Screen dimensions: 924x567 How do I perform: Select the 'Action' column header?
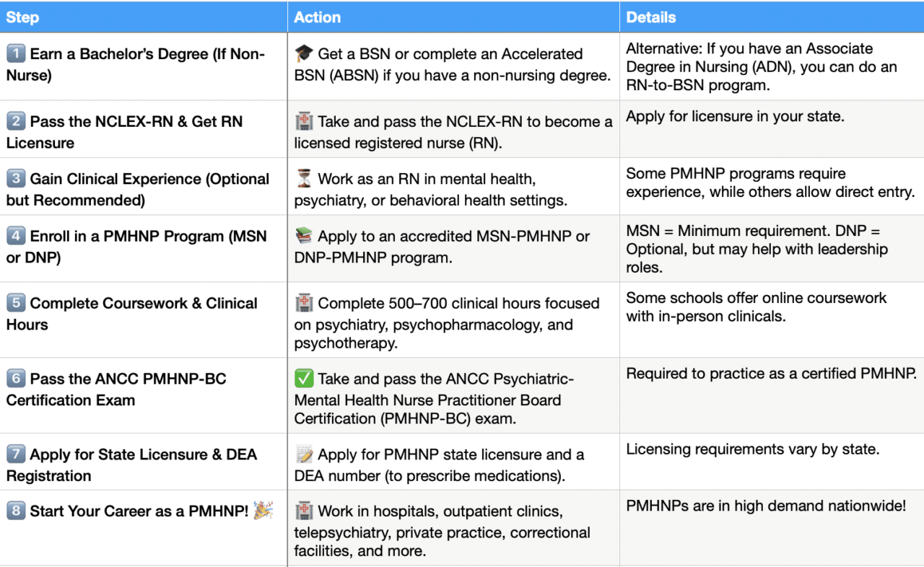tap(317, 17)
